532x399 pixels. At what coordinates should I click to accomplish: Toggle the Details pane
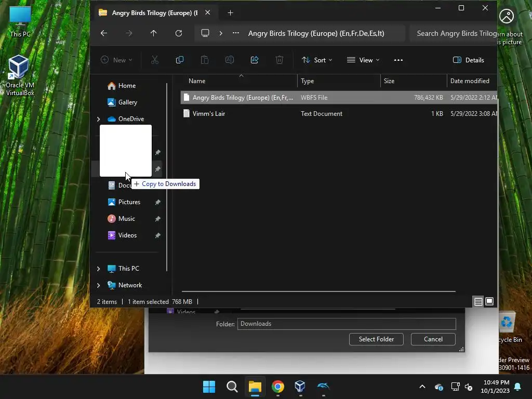pos(468,60)
